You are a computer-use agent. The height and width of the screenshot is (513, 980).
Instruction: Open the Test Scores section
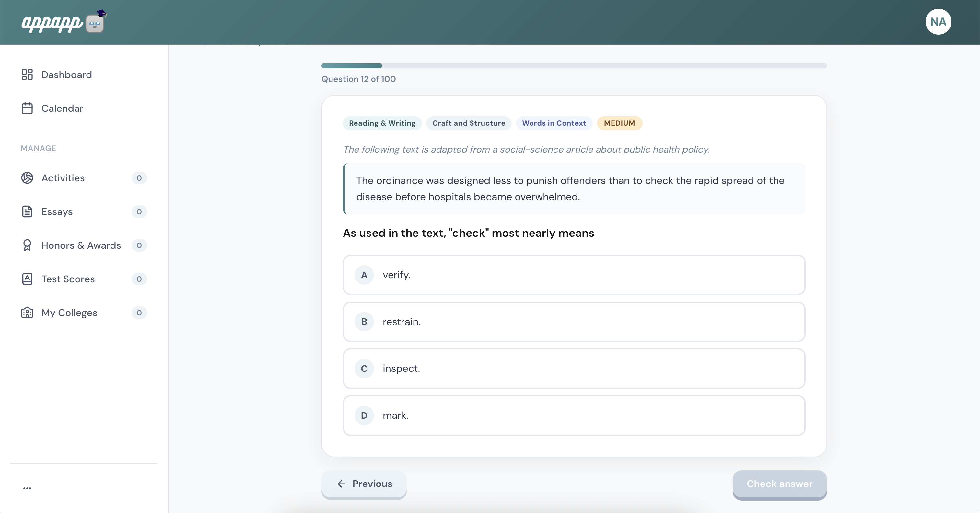click(84, 279)
